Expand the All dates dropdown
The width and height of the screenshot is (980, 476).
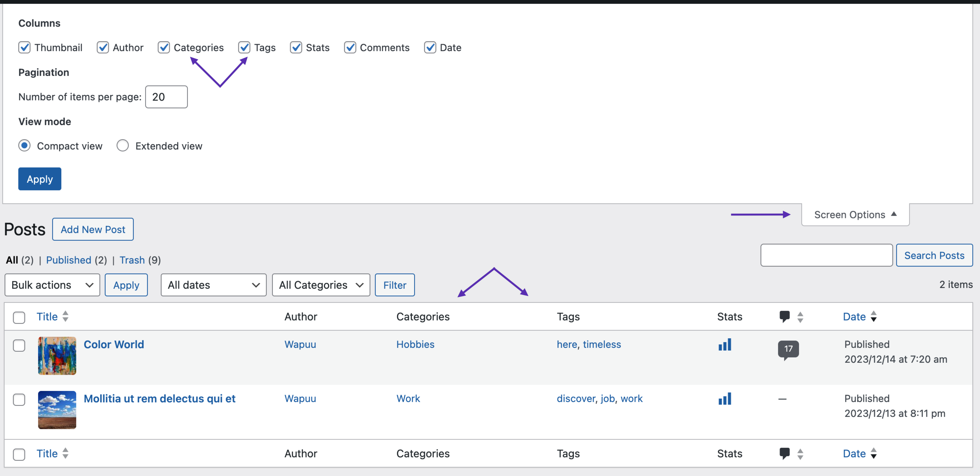tap(213, 285)
